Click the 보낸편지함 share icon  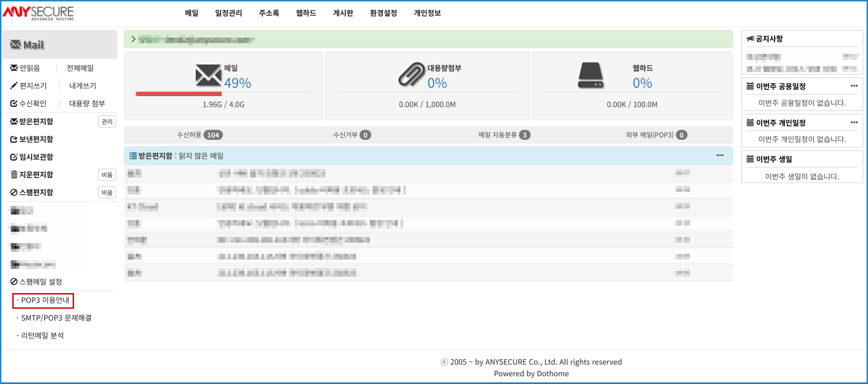[14, 139]
